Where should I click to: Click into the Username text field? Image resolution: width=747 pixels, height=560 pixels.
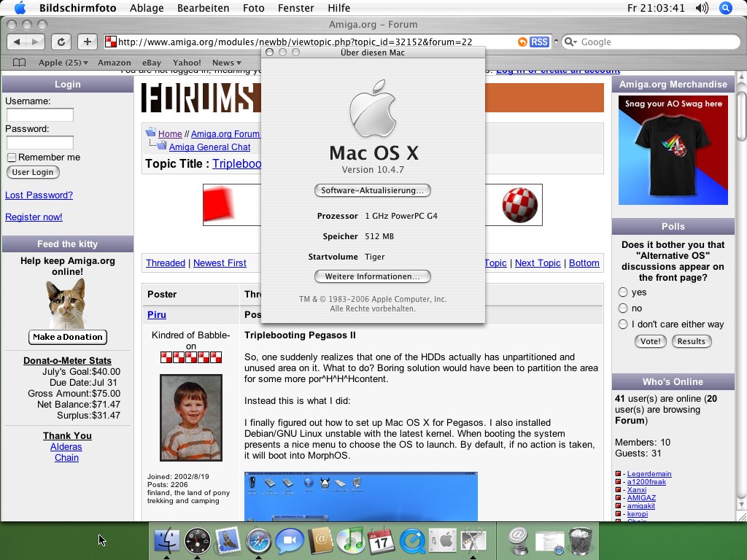pos(40,115)
